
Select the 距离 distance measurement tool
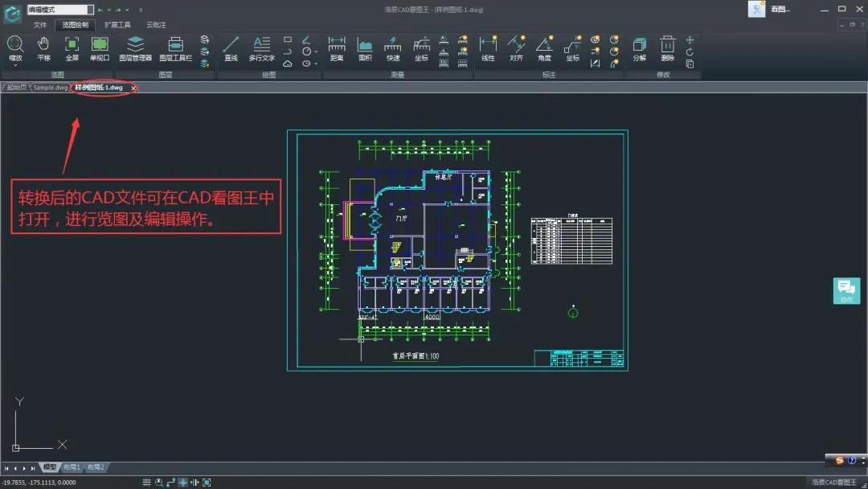pyautogui.click(x=335, y=48)
